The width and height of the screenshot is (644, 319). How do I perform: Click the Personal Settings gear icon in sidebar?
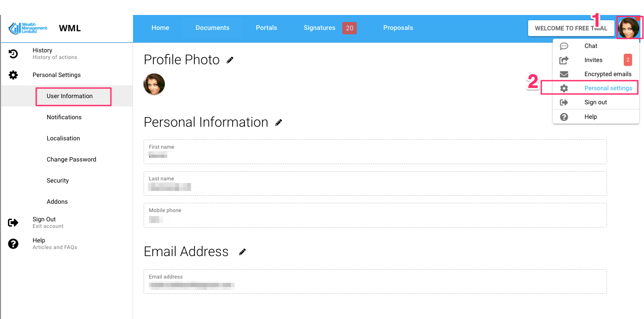coord(13,75)
